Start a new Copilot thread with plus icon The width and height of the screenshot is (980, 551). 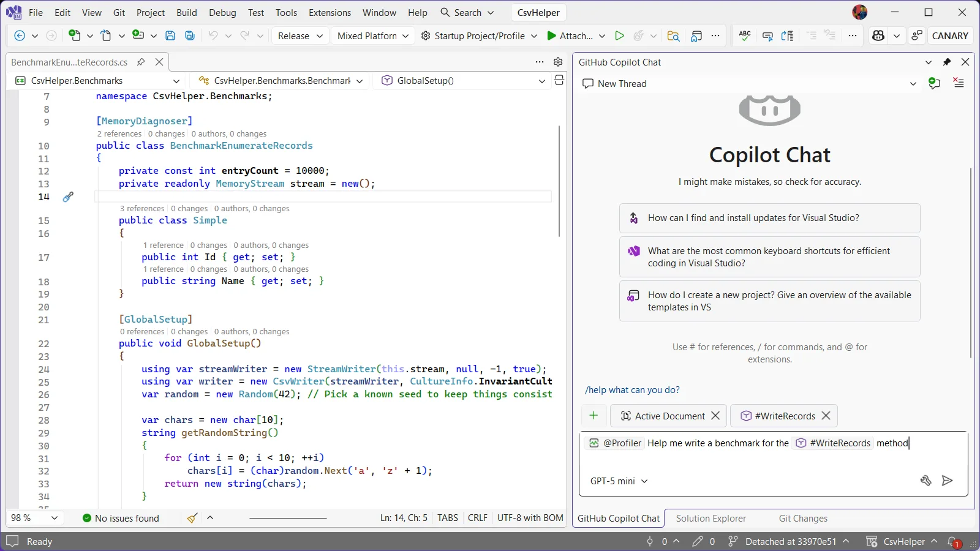[933, 83]
